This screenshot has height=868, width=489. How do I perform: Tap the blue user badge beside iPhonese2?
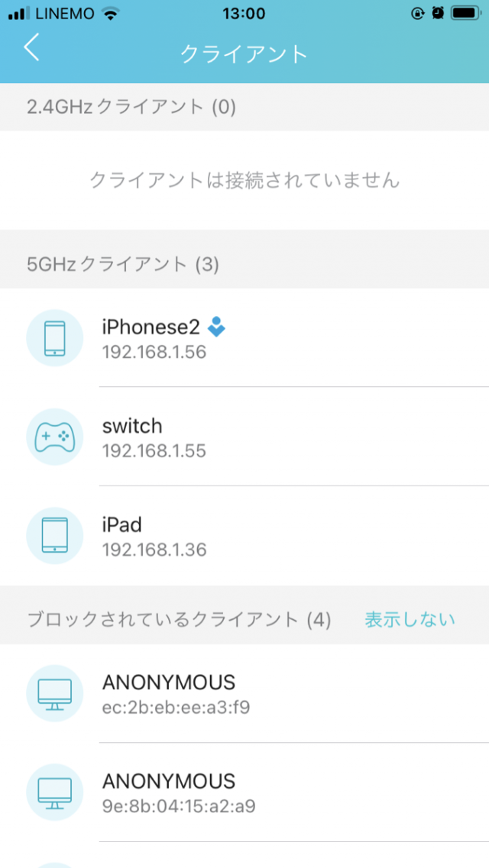[217, 327]
